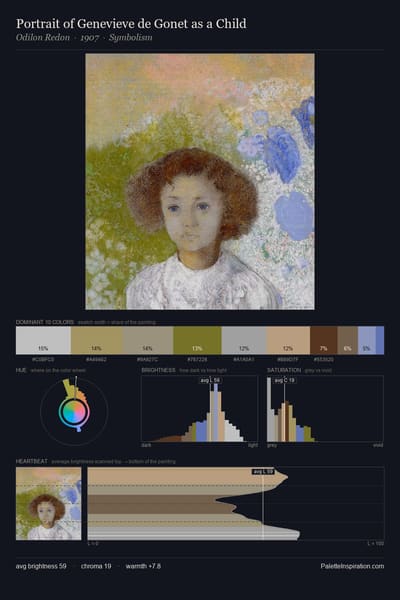This screenshot has width=400, height=600.
Task: Click the 'light' axis label under brightness
Action: tap(253, 445)
